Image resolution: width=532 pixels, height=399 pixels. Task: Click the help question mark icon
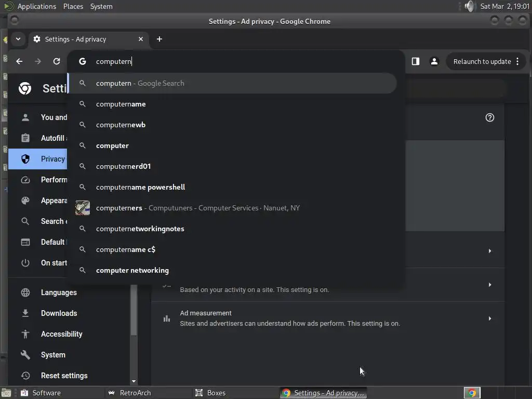click(x=490, y=118)
